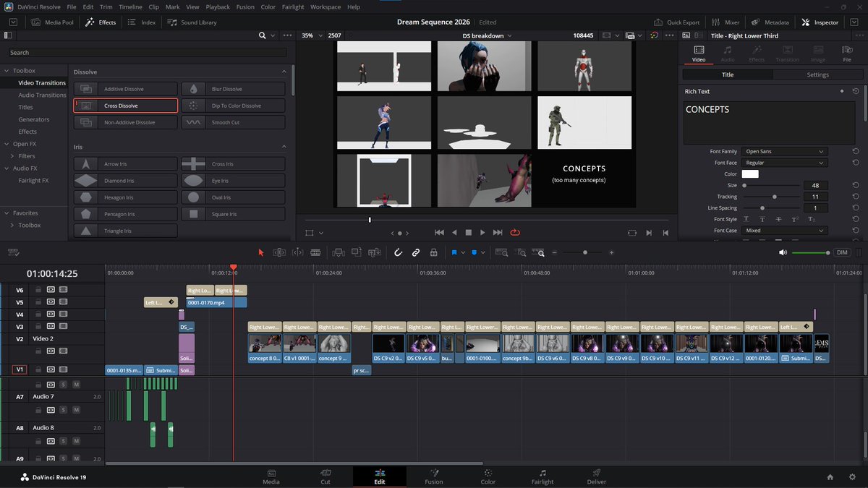Open the Playback menu

tap(218, 7)
